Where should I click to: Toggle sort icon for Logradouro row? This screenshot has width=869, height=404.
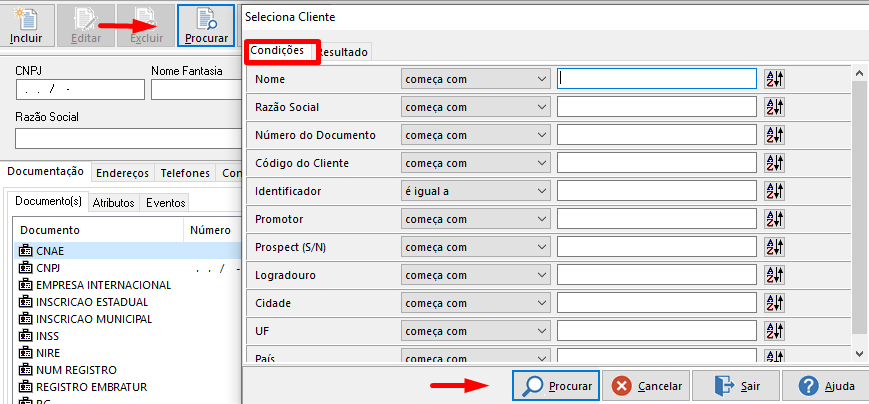pyautogui.click(x=774, y=275)
